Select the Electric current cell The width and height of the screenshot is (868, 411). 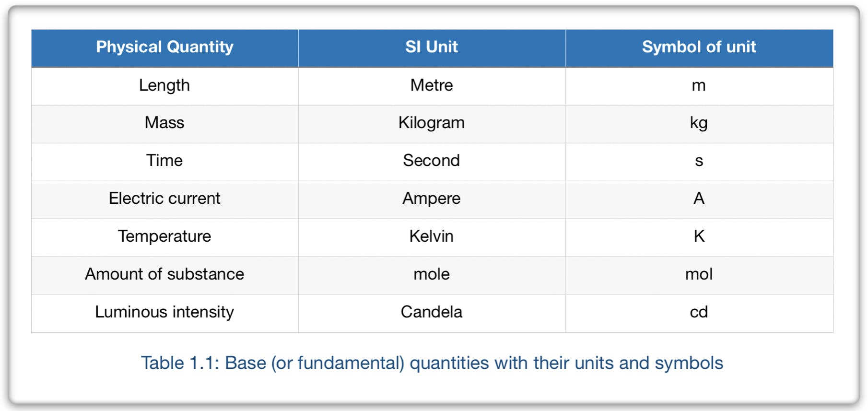[164, 199]
